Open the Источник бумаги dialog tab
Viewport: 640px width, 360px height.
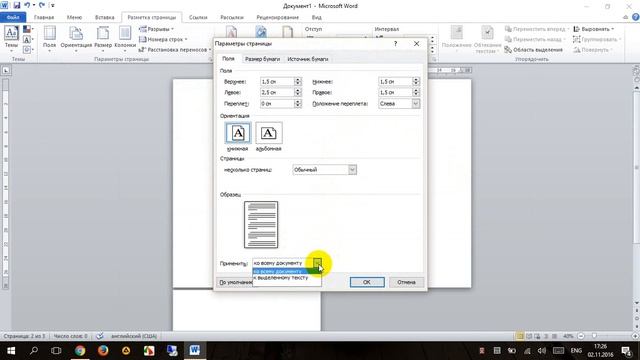[308, 59]
